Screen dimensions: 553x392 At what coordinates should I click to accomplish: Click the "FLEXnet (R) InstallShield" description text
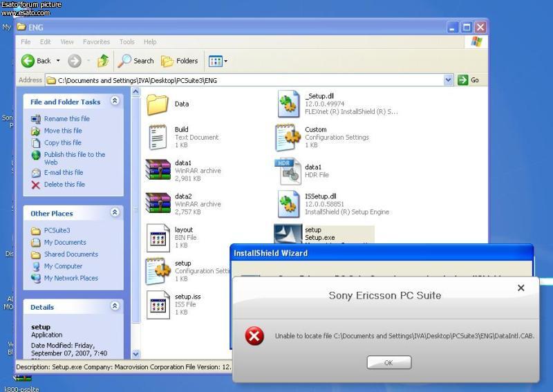pyautogui.click(x=351, y=112)
